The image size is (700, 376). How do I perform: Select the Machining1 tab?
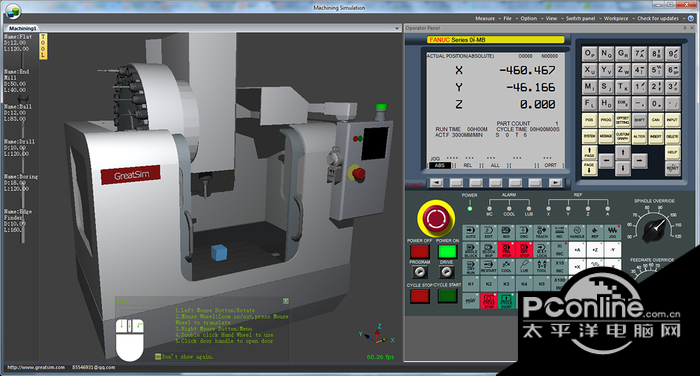[22, 28]
